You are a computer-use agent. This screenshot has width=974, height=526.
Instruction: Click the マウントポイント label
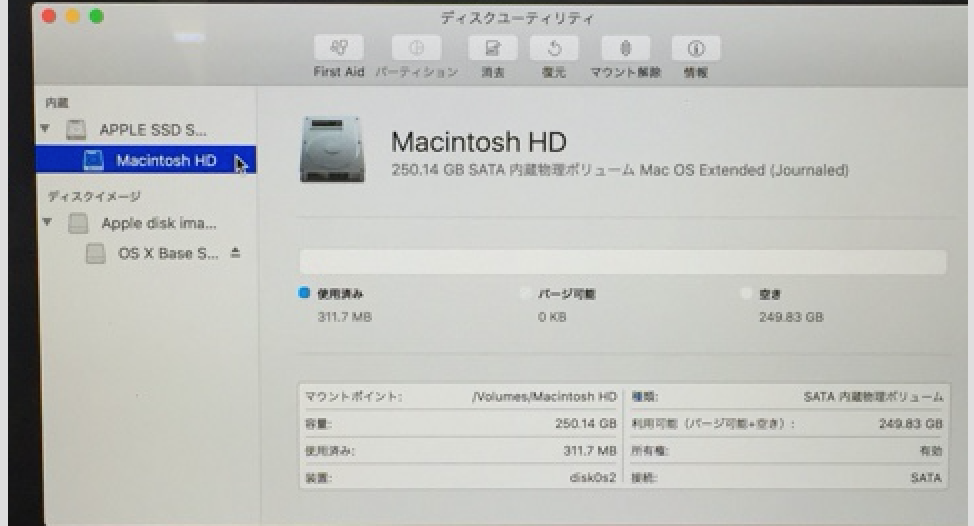point(353,396)
